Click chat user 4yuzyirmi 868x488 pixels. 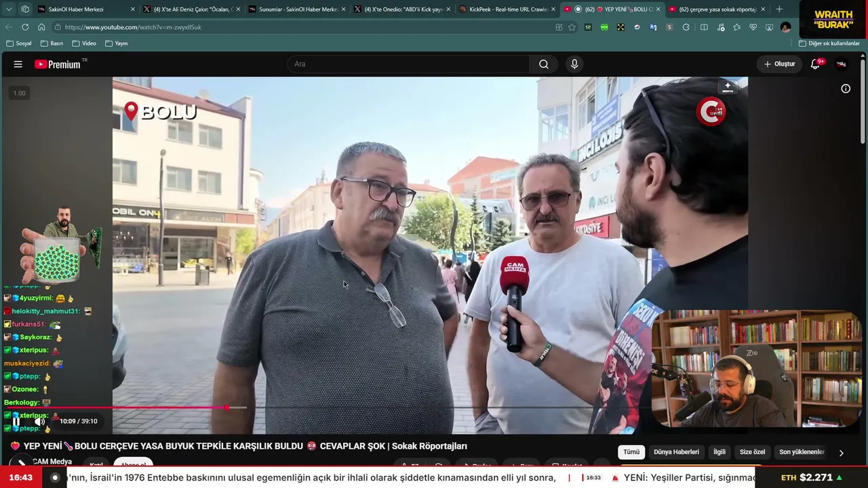37,298
